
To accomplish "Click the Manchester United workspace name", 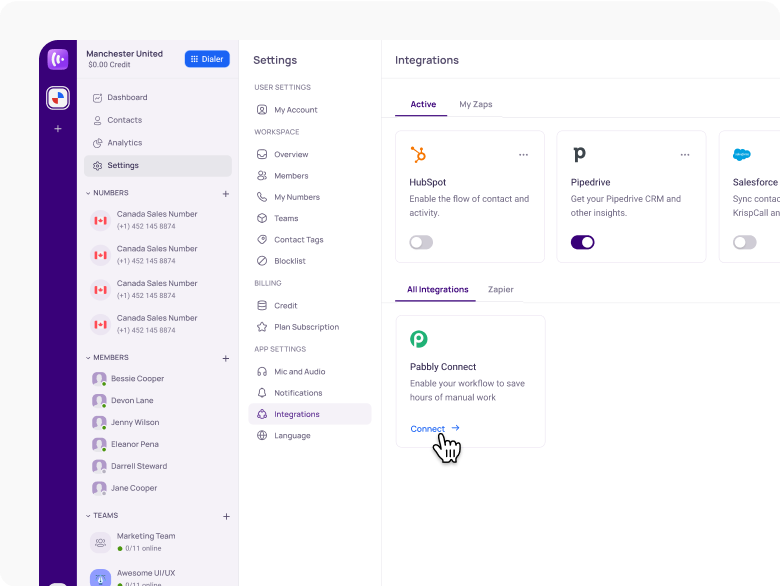I will (124, 54).
